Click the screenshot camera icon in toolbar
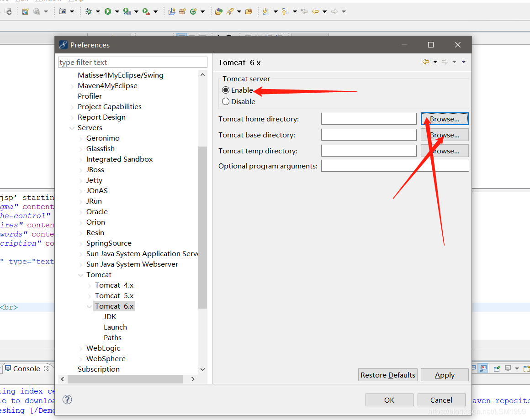The width and height of the screenshot is (530, 420). click(x=63, y=11)
